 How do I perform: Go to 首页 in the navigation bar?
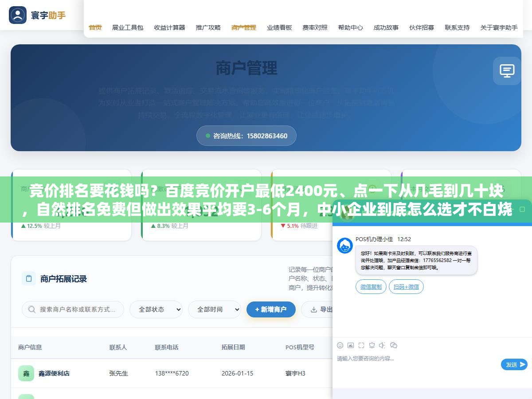coord(95,27)
